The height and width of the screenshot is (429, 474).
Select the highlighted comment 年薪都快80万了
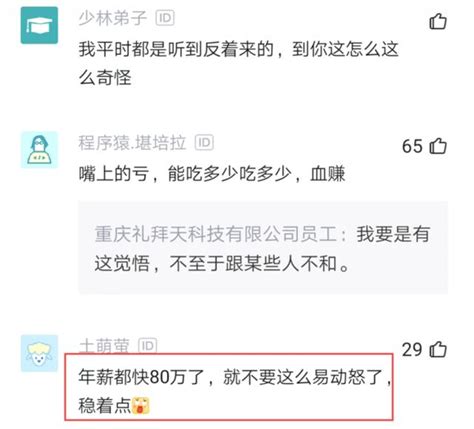229,387
